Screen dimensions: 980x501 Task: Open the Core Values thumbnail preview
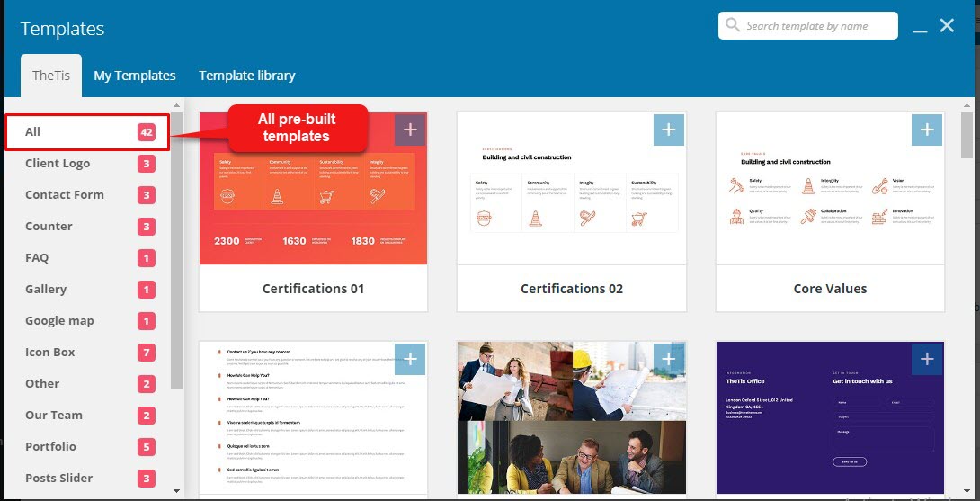[830, 188]
